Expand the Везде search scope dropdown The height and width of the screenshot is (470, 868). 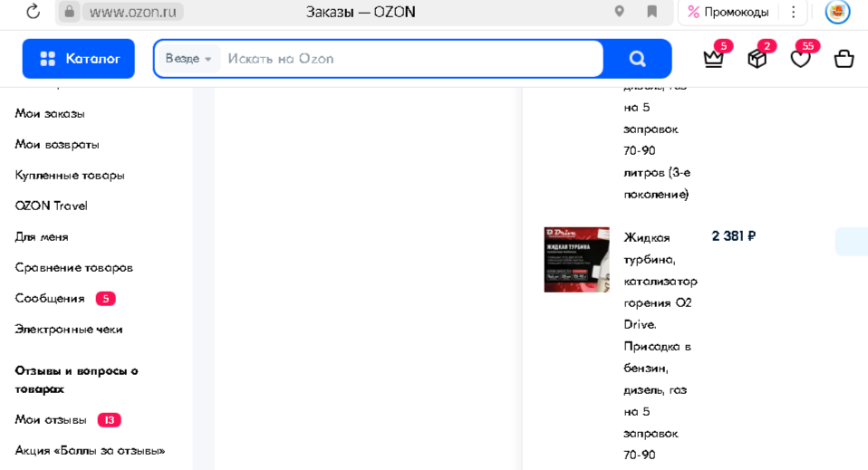(188, 59)
